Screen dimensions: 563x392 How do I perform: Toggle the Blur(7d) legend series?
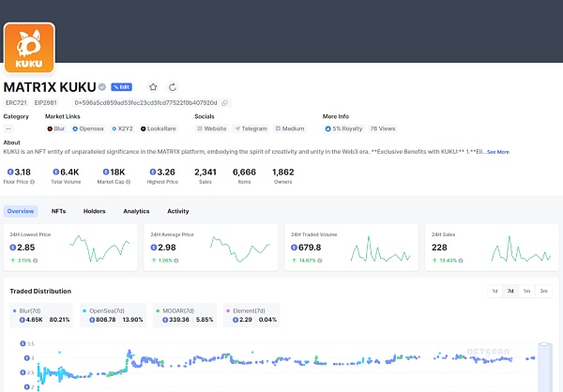(41, 315)
